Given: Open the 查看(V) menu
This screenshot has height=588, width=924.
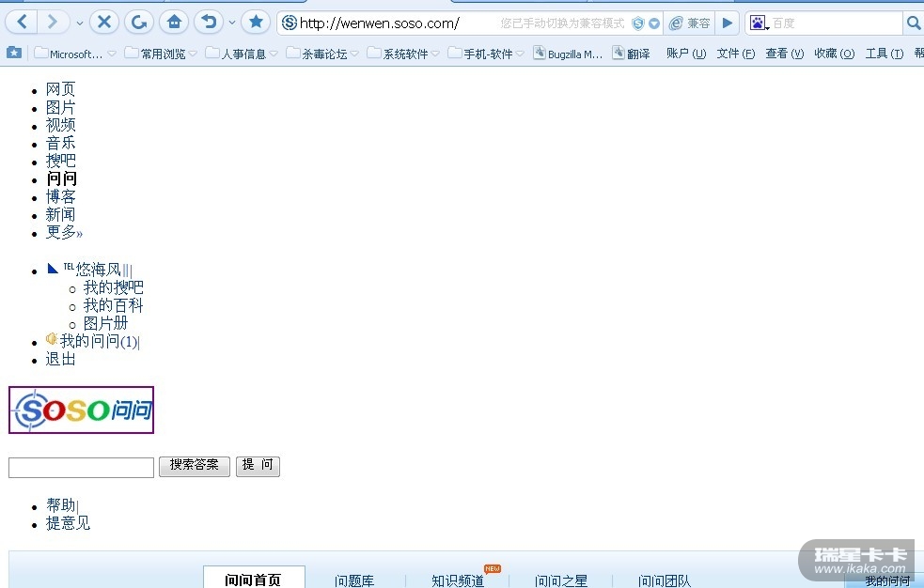Looking at the screenshot, I should point(784,54).
